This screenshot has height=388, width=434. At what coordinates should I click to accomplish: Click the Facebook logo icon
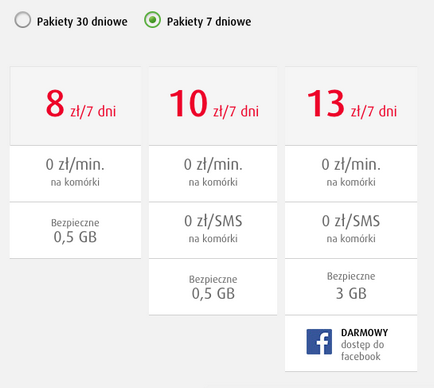[319, 342]
